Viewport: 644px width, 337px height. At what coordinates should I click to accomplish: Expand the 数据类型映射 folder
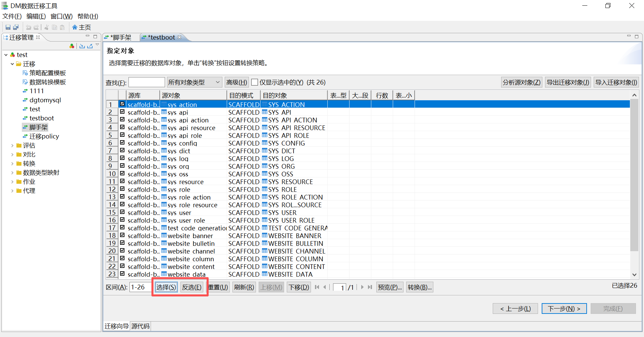(12, 172)
